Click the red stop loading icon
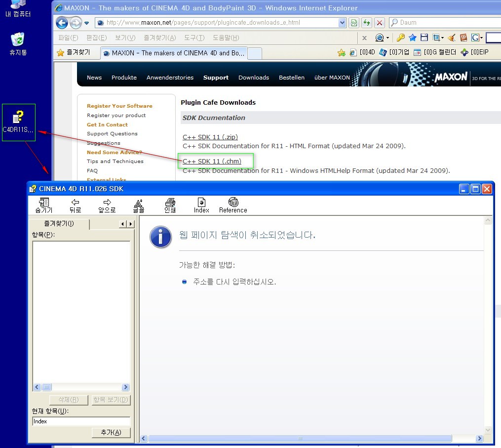Screen dimensions: 501x448 click(x=379, y=23)
